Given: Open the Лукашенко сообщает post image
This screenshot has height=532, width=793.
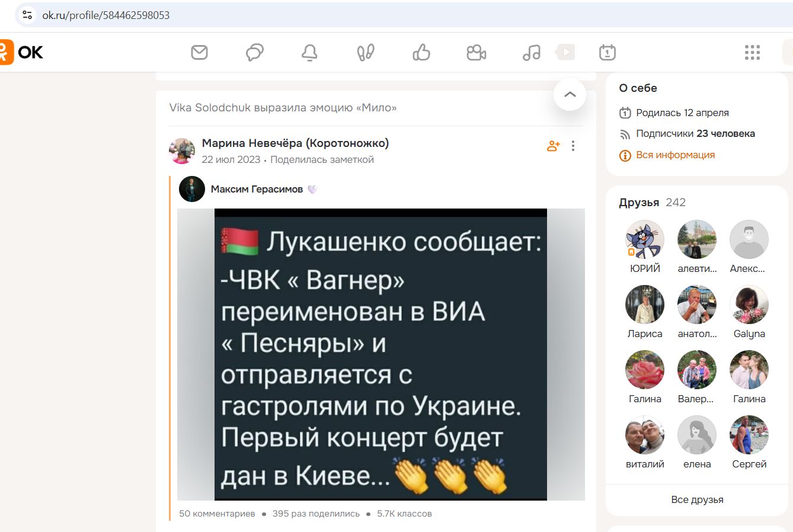Looking at the screenshot, I should (380, 354).
